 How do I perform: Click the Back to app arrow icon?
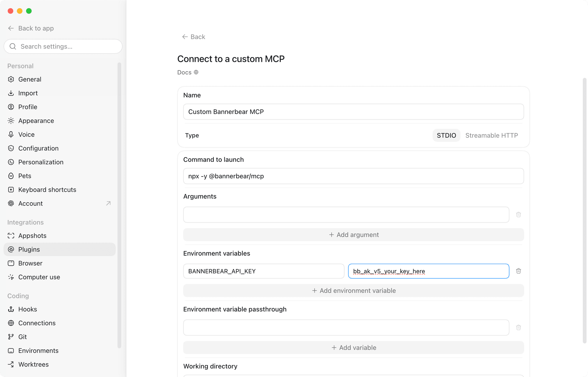coord(11,28)
